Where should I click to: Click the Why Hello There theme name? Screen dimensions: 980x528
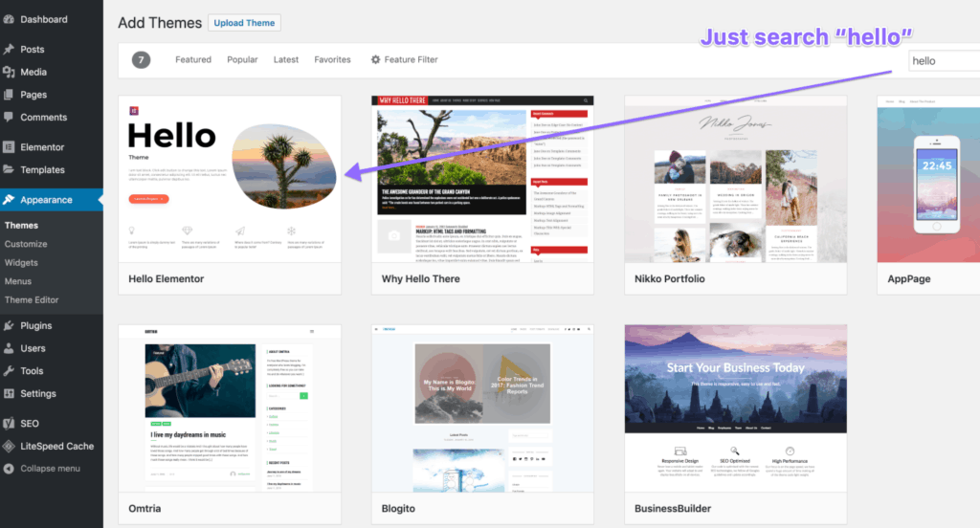[x=421, y=278]
